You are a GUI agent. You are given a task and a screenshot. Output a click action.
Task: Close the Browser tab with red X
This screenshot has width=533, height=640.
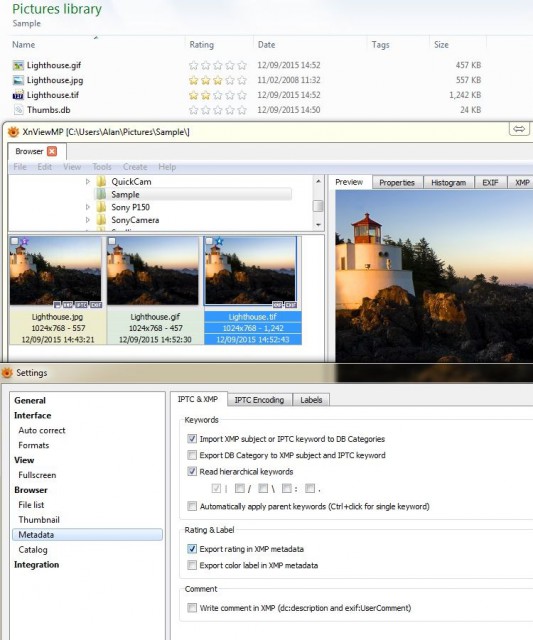[x=52, y=151]
